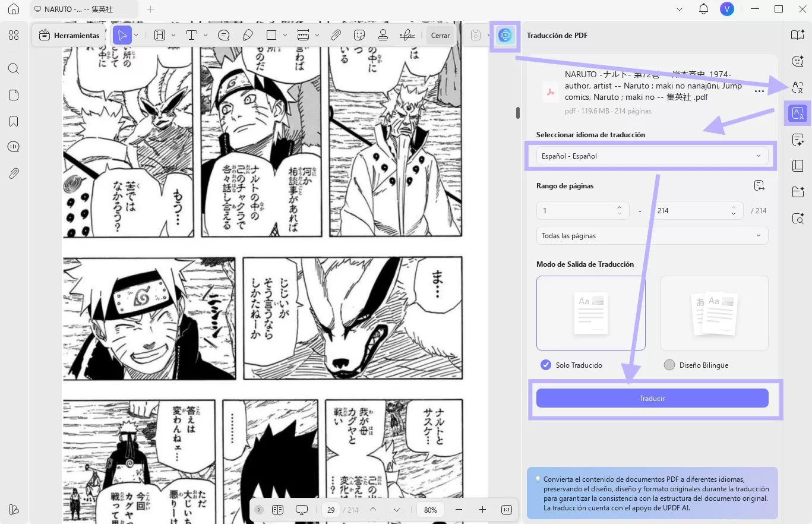
Task: Select the signature tool
Action: (407, 35)
